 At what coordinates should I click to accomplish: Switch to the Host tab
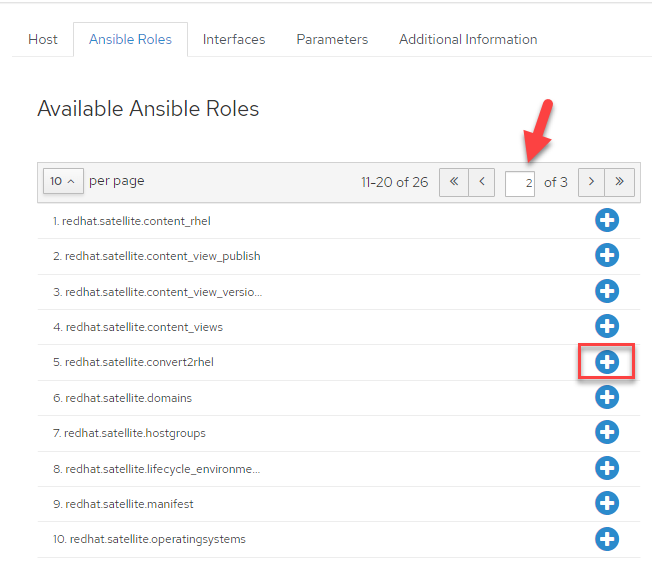[x=43, y=39]
